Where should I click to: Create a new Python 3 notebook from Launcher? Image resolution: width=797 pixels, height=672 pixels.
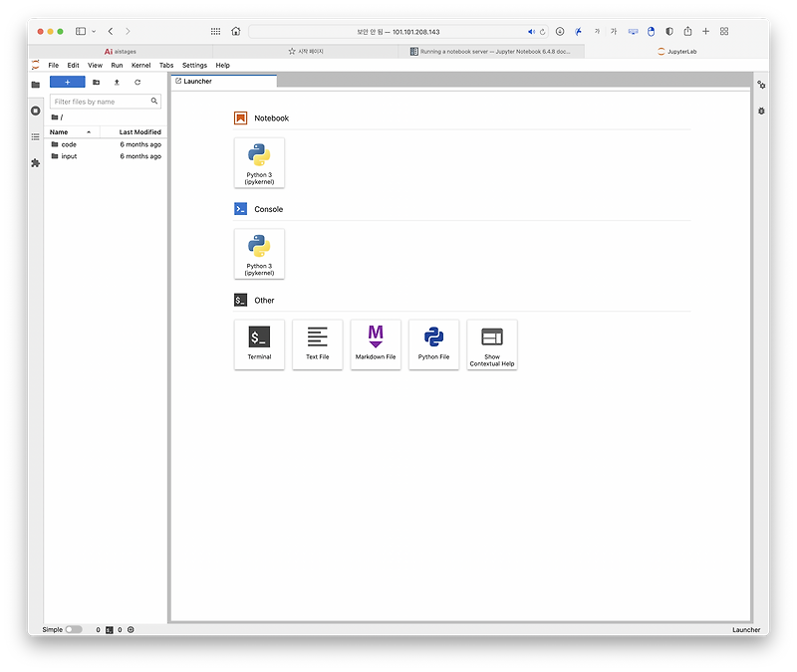click(259, 162)
